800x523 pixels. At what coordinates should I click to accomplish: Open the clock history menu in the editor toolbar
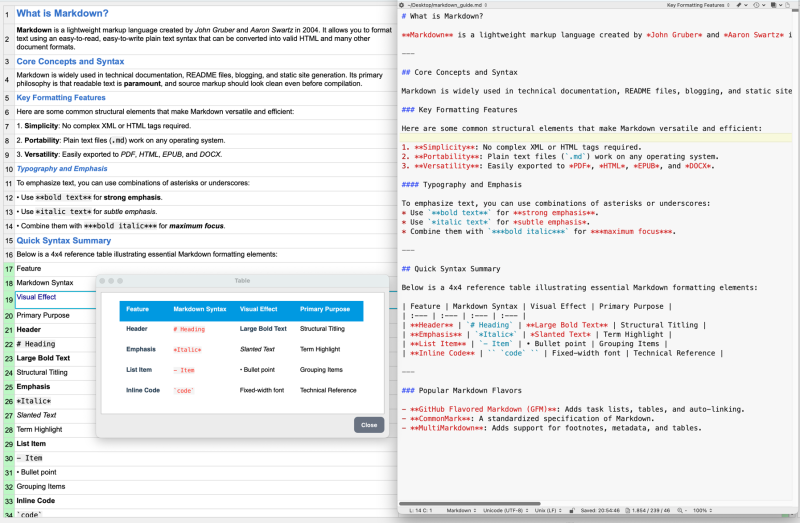[759, 5]
